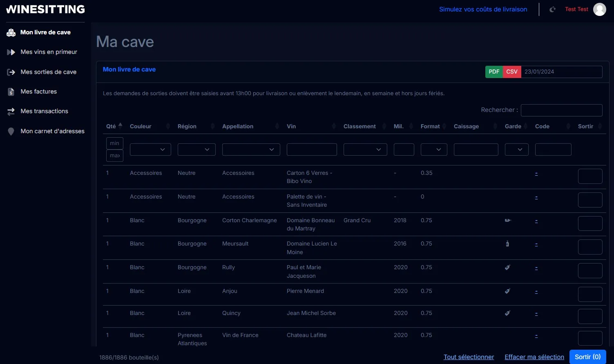This screenshot has width=614, height=364.
Task: Click the Mon livre de cave boxes icon
Action: click(x=11, y=33)
